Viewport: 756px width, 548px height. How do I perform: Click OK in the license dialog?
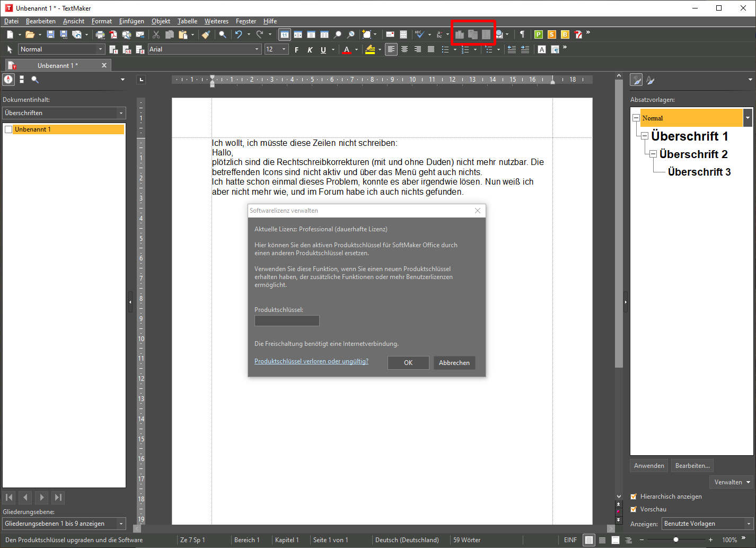(408, 363)
